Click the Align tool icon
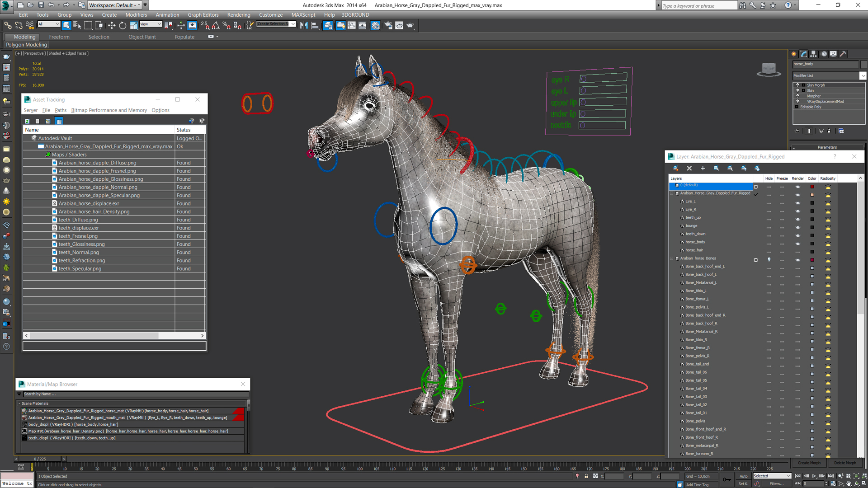 click(x=315, y=25)
